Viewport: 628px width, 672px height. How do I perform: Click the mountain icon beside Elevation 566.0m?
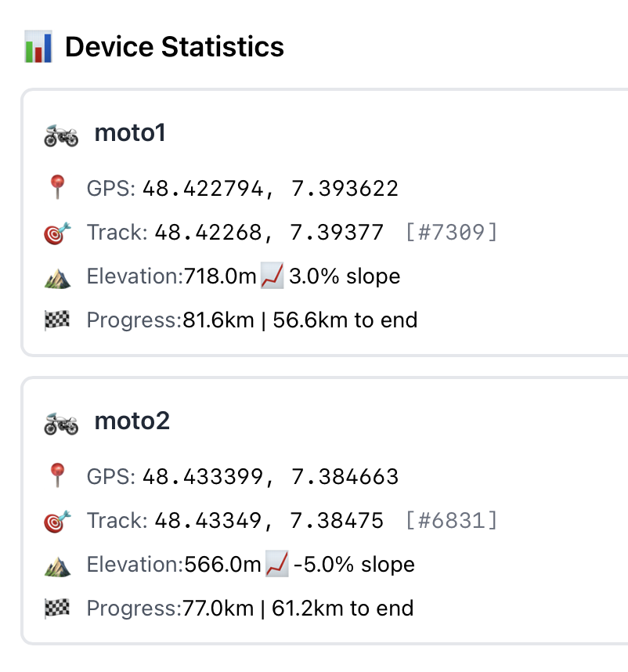tap(57, 565)
